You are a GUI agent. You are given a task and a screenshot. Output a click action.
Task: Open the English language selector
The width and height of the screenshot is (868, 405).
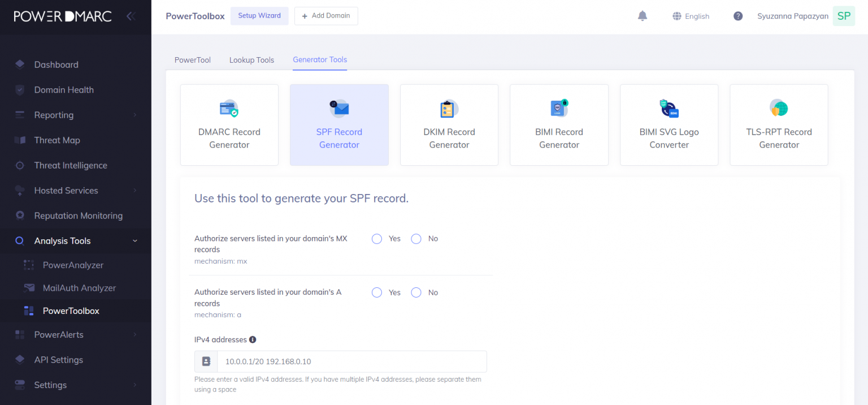pyautogui.click(x=691, y=16)
